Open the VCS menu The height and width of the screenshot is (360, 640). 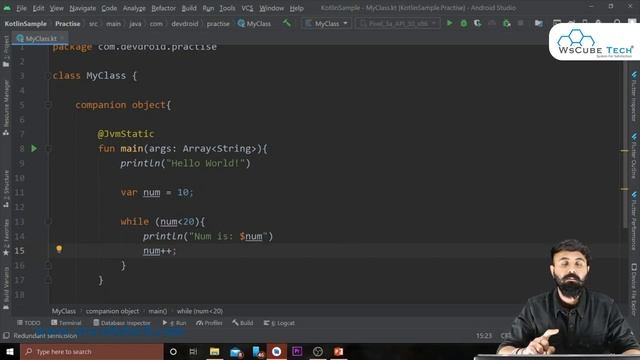click(247, 8)
